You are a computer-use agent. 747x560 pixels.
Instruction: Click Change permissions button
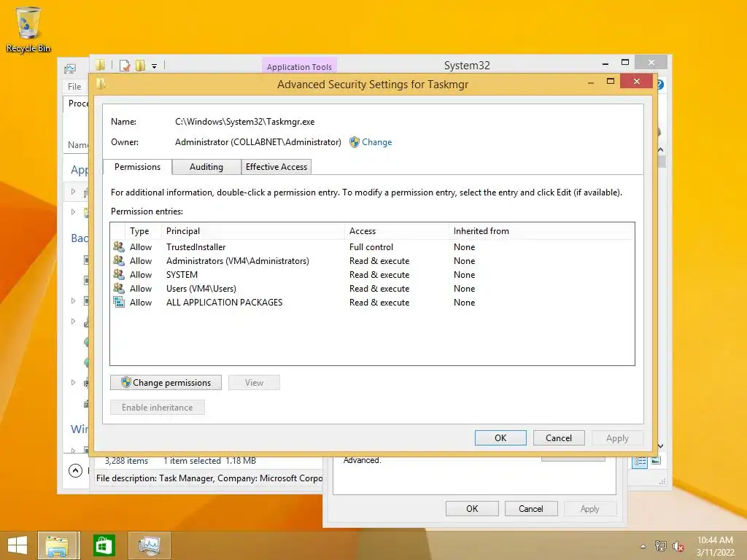pos(166,382)
